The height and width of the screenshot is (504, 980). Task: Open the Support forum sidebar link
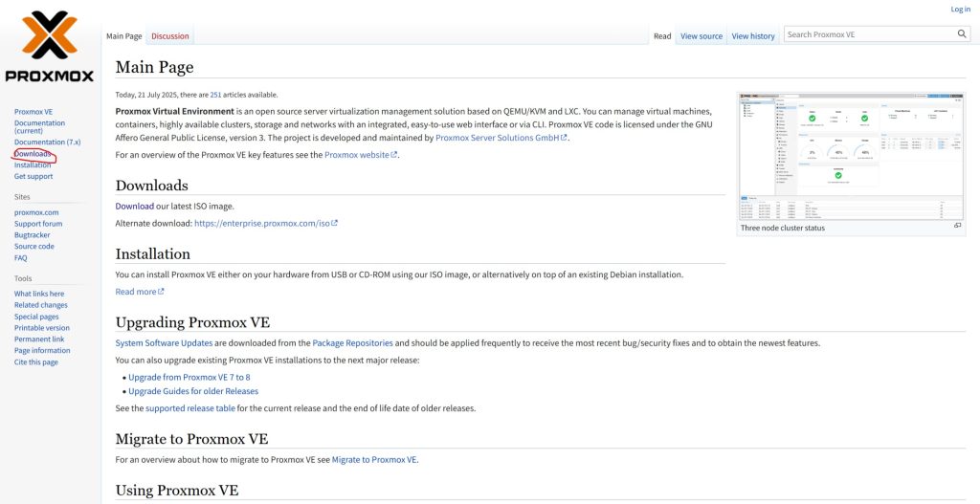click(x=38, y=224)
